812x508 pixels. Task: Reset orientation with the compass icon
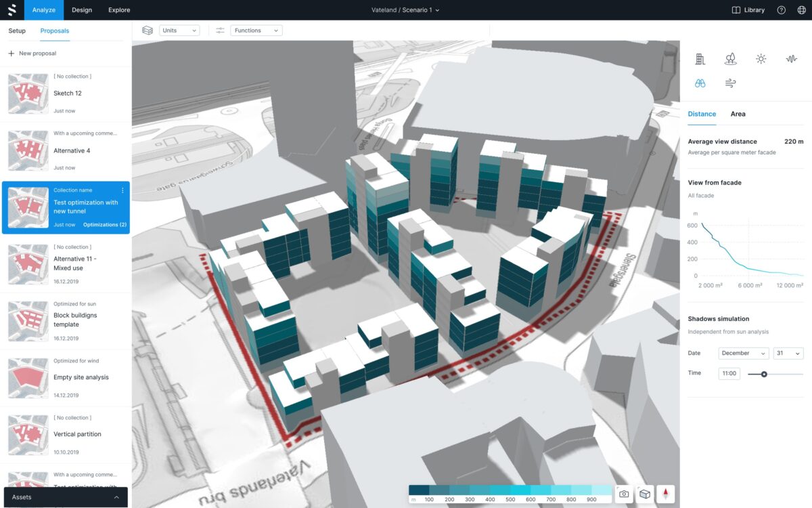666,494
